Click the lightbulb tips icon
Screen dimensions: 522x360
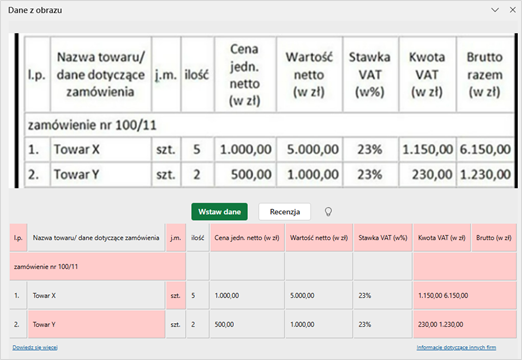[x=328, y=212]
